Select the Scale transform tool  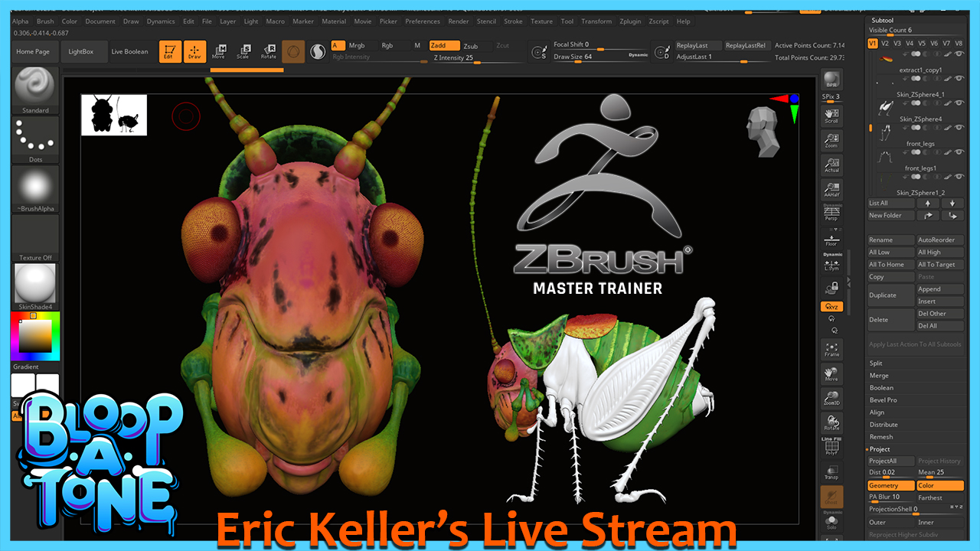[x=243, y=52]
